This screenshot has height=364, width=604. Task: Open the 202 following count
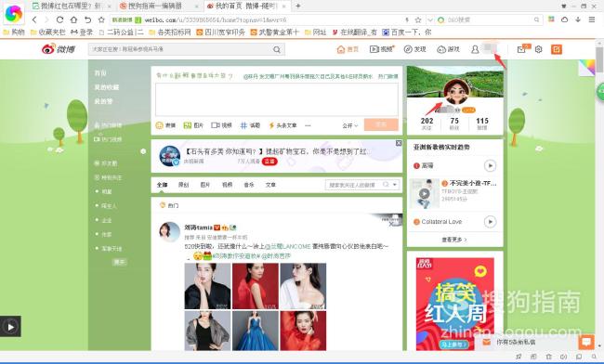(x=427, y=123)
